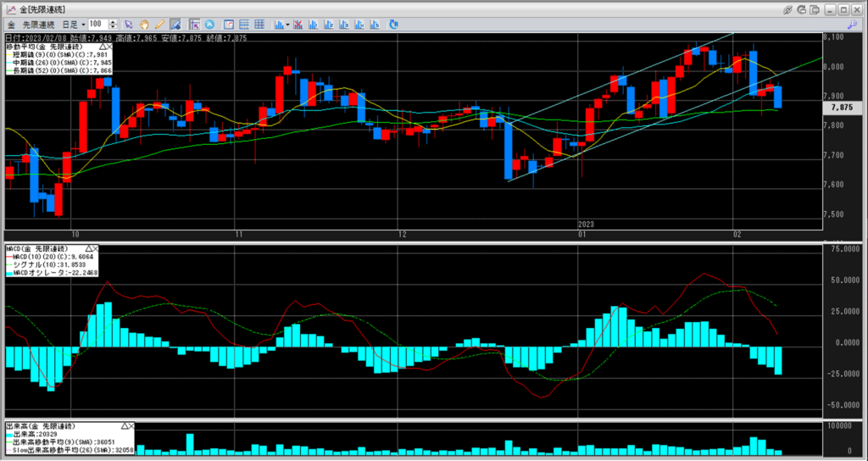The height and width of the screenshot is (461, 868).
Task: Click the 日付 OHLC info line above the chart
Action: point(127,38)
